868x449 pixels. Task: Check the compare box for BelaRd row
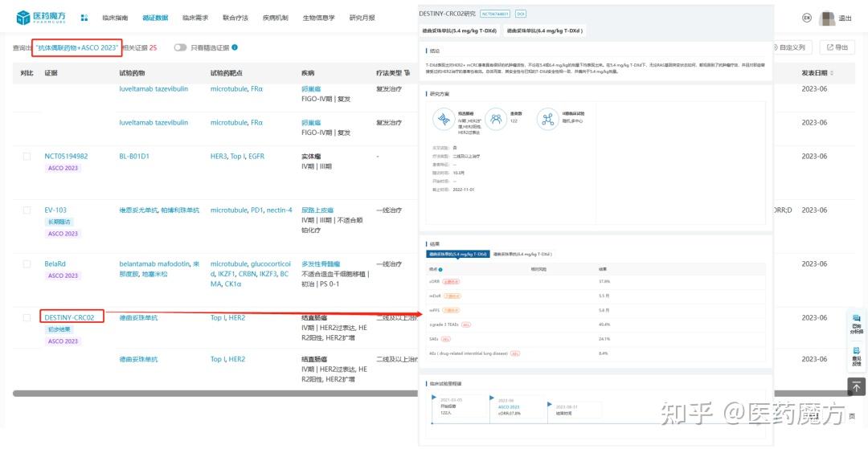(x=27, y=263)
